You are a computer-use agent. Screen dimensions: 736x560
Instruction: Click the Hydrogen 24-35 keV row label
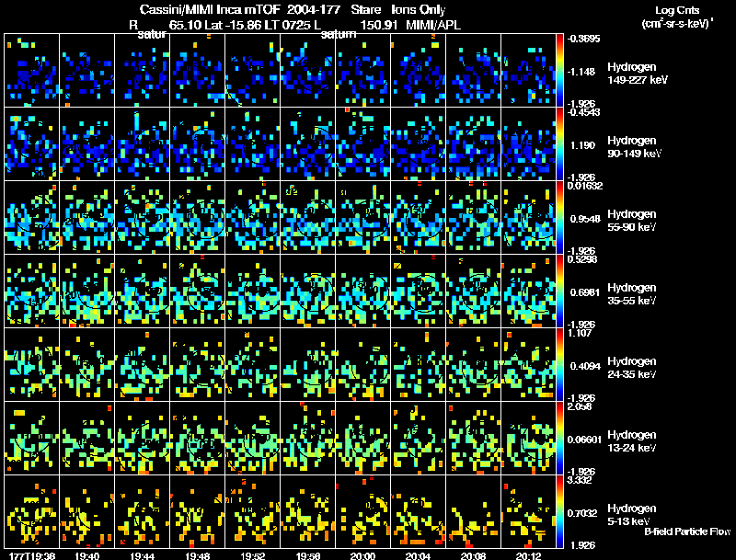(x=632, y=368)
